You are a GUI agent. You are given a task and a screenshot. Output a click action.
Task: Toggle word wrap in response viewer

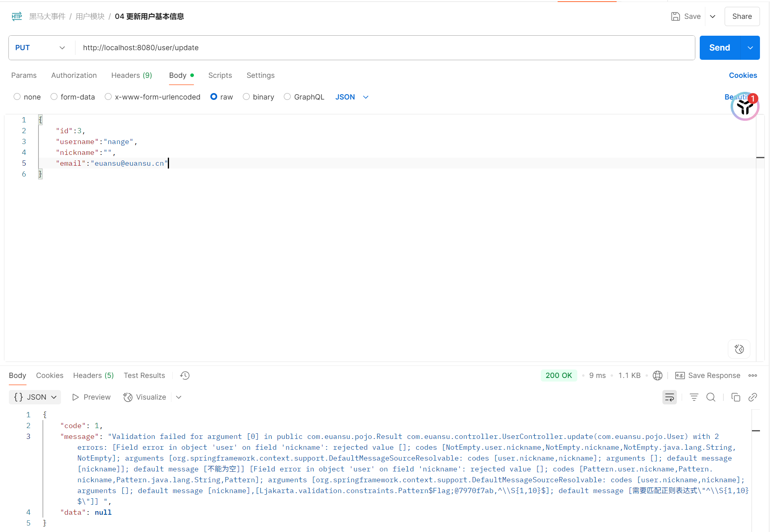(x=669, y=397)
